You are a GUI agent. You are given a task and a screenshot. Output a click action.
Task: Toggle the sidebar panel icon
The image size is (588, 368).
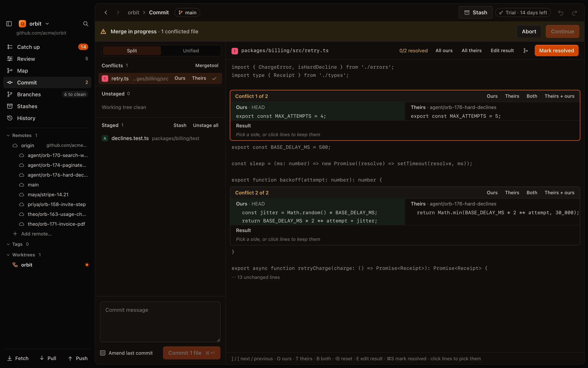[9, 24]
